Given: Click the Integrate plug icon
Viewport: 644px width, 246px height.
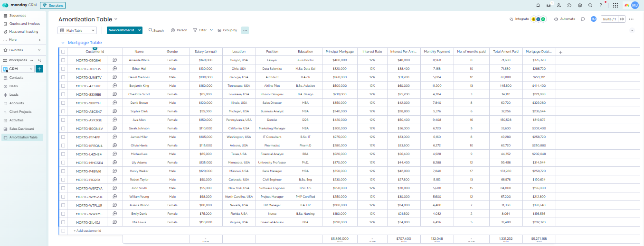Looking at the screenshot, I should 511,19.
